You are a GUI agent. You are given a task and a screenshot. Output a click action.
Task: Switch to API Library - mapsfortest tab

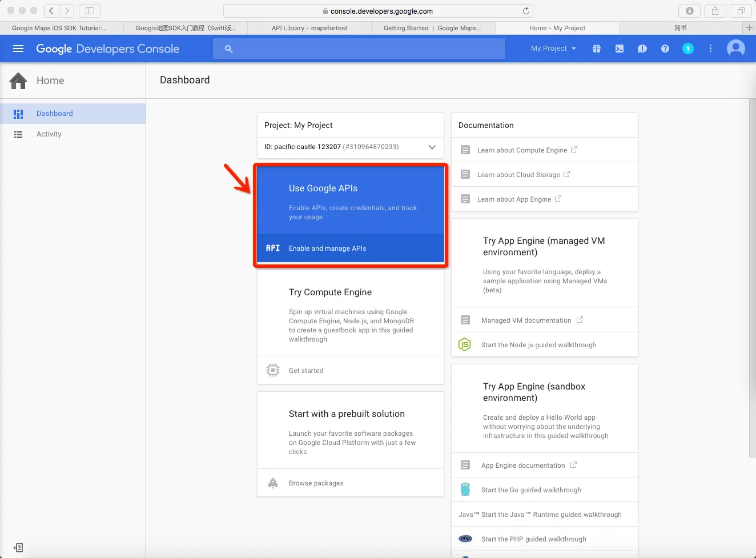pyautogui.click(x=309, y=27)
